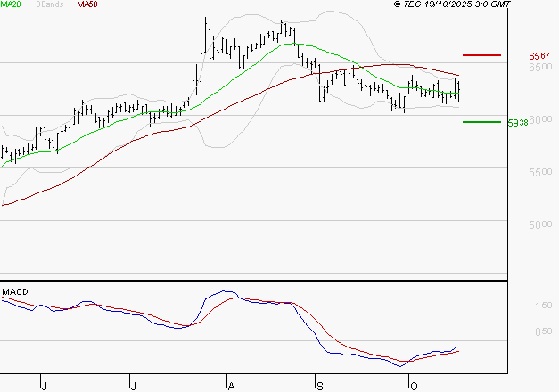Click the TEC copyright date text
The height and width of the screenshot is (392, 559).
pos(452,4)
